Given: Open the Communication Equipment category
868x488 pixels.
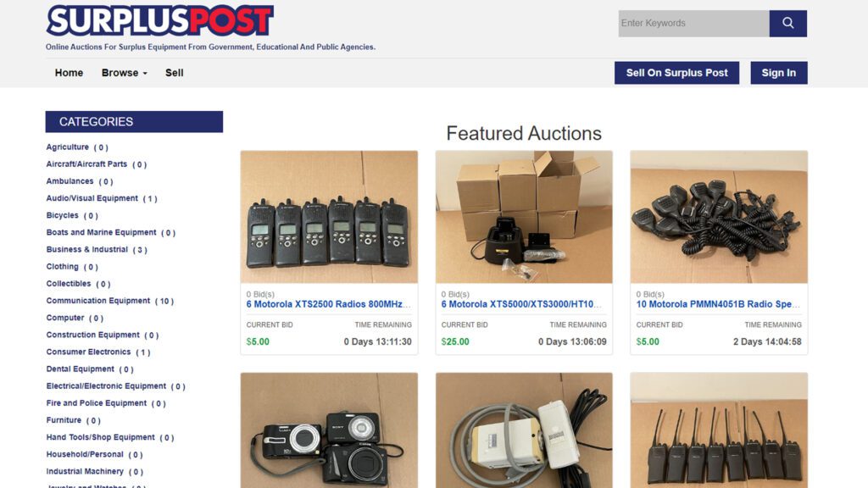Looking at the screenshot, I should (98, 301).
